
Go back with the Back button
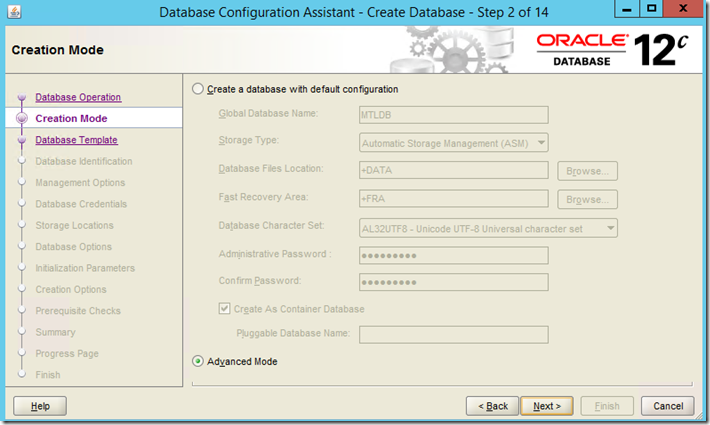tap(493, 406)
